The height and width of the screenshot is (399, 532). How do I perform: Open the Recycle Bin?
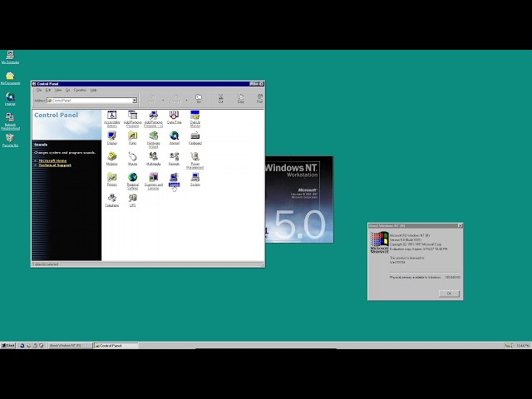(10, 140)
